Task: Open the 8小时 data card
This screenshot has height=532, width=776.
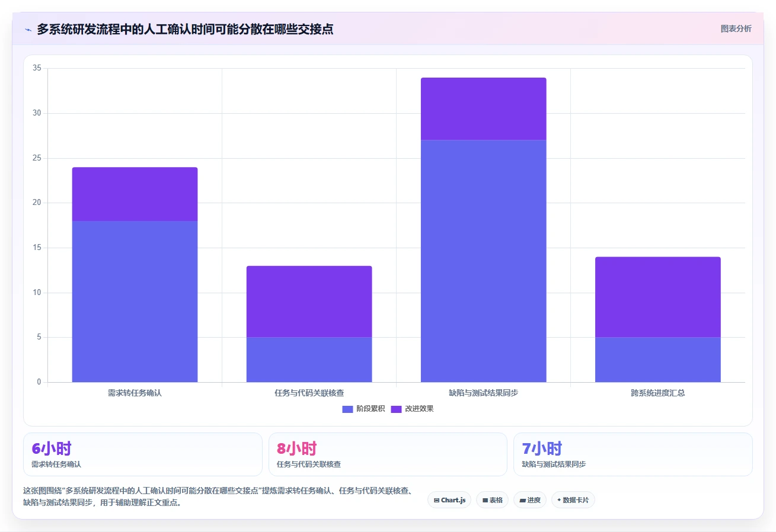Action: 388,454
